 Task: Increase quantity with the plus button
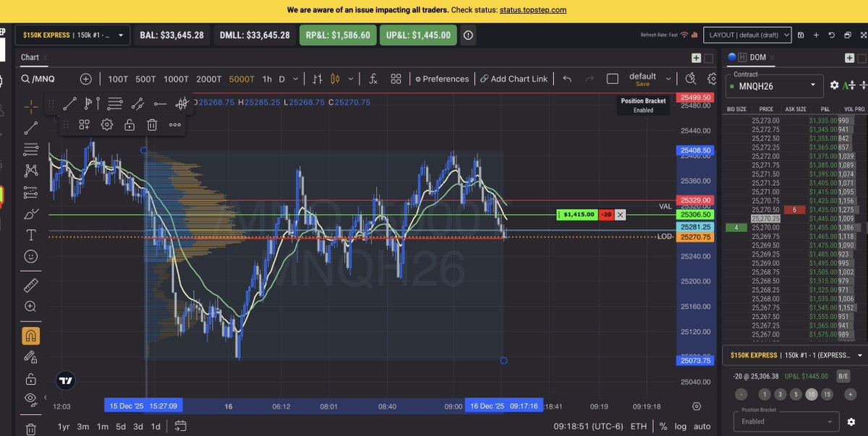[x=851, y=395]
